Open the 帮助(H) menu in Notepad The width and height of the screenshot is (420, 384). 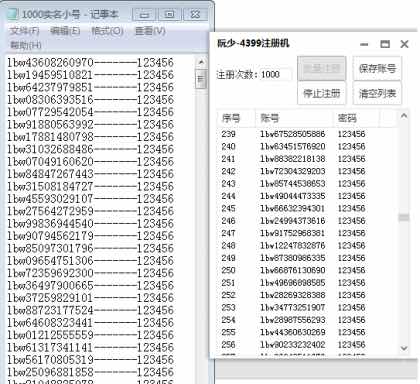coord(26,45)
